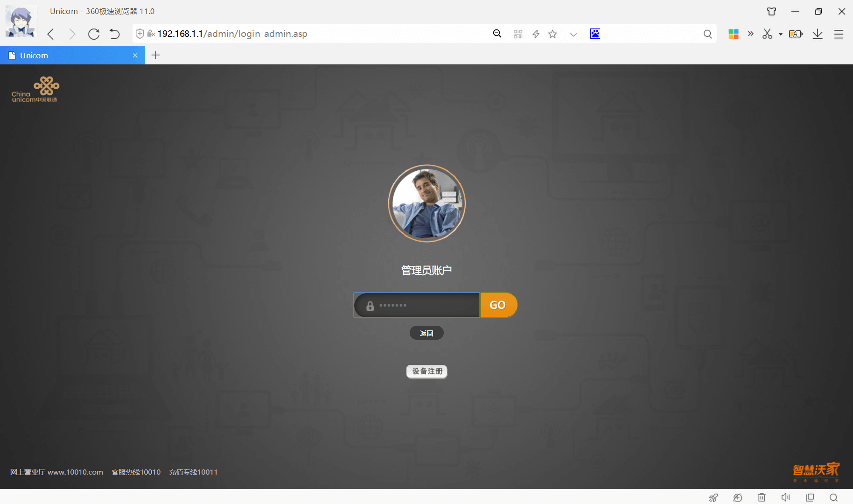Close the Unicom tab

(135, 56)
